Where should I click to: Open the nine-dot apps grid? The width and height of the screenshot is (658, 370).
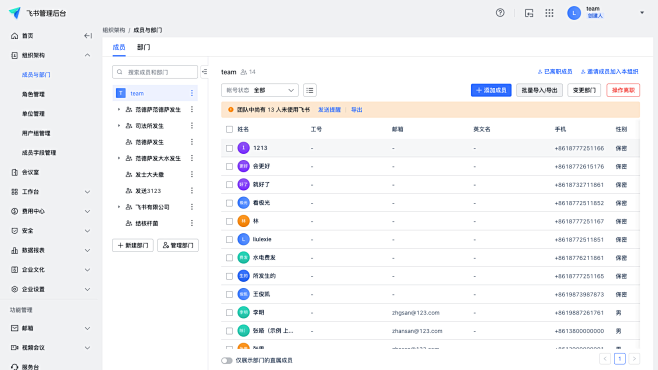coord(549,13)
